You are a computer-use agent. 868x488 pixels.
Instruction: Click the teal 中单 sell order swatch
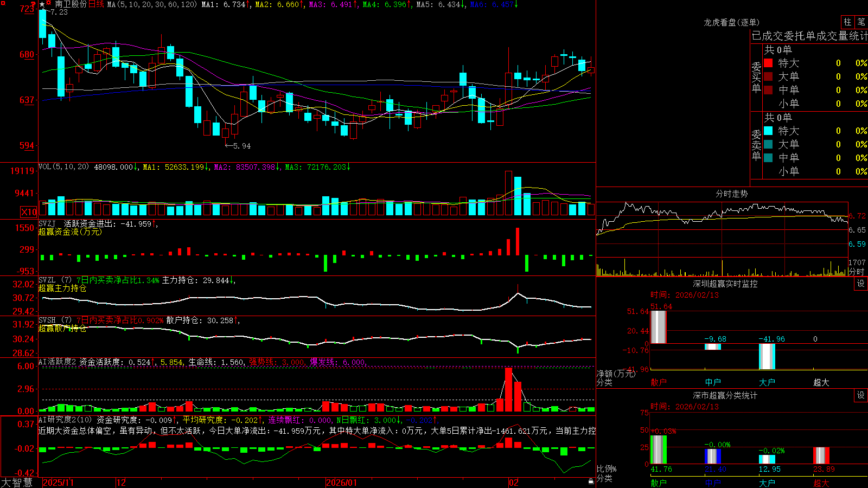768,158
